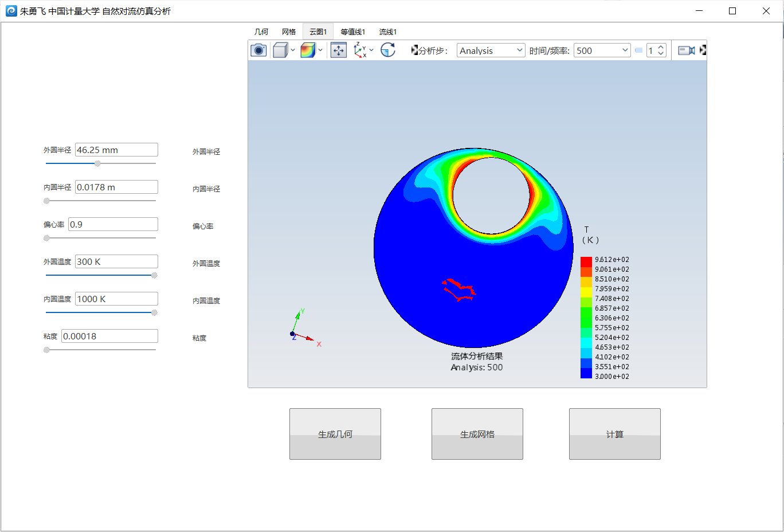Click the red outline shape inside the circle
784x532 pixels.
[x=458, y=290]
